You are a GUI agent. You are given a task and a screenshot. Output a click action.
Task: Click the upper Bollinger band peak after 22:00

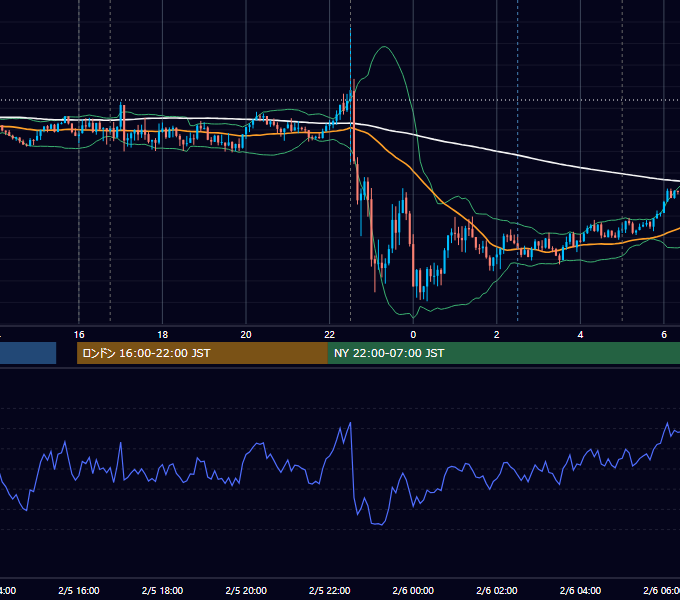point(384,46)
